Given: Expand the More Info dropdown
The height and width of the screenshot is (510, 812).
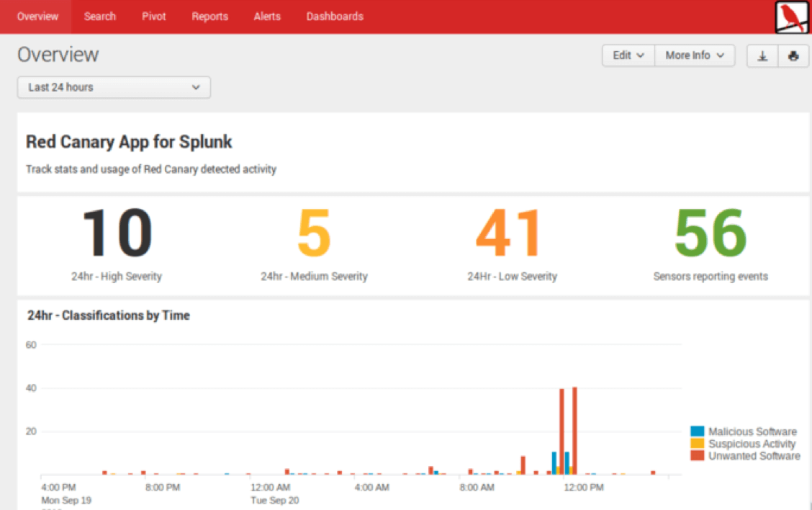Looking at the screenshot, I should pos(694,55).
